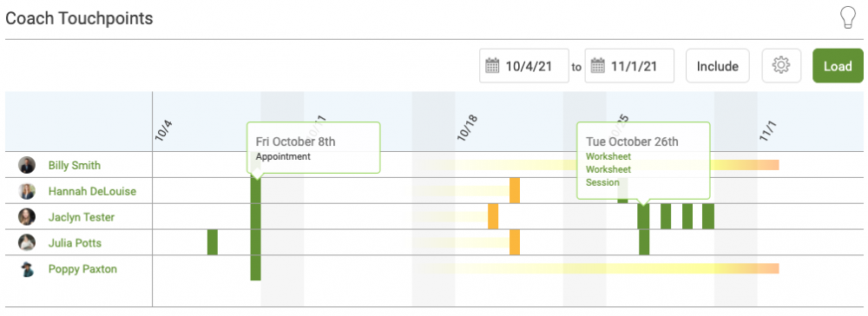Select Hannah DeLouise's avatar photo

click(x=27, y=191)
